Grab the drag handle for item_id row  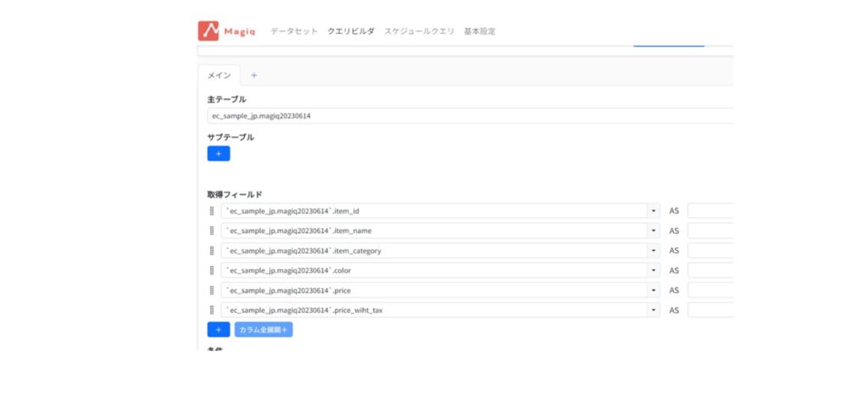click(212, 211)
